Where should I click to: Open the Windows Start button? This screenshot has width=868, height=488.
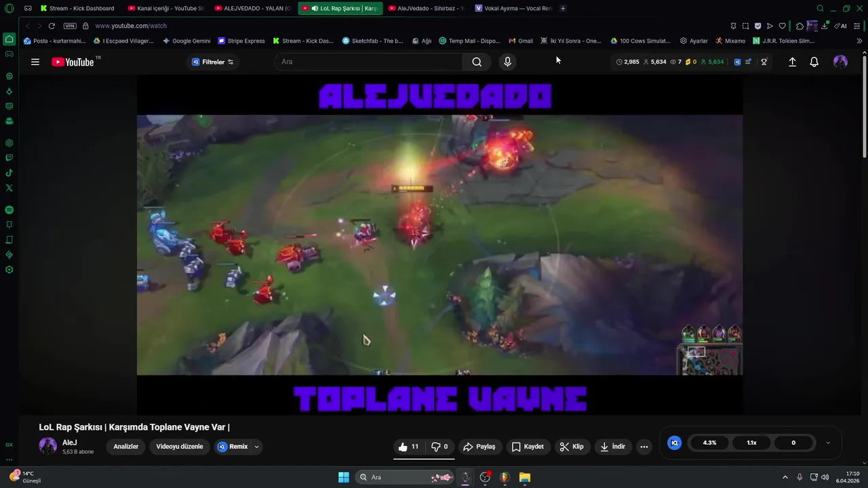[344, 477]
